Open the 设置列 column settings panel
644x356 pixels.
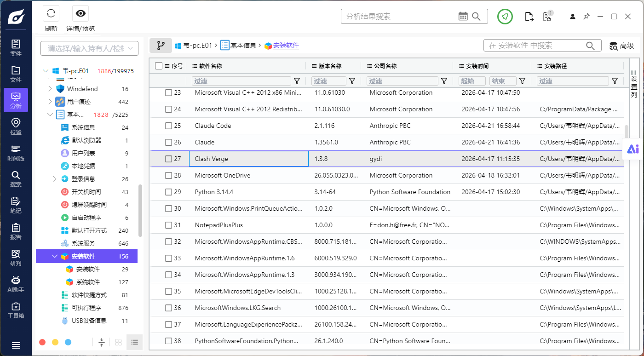pyautogui.click(x=634, y=83)
